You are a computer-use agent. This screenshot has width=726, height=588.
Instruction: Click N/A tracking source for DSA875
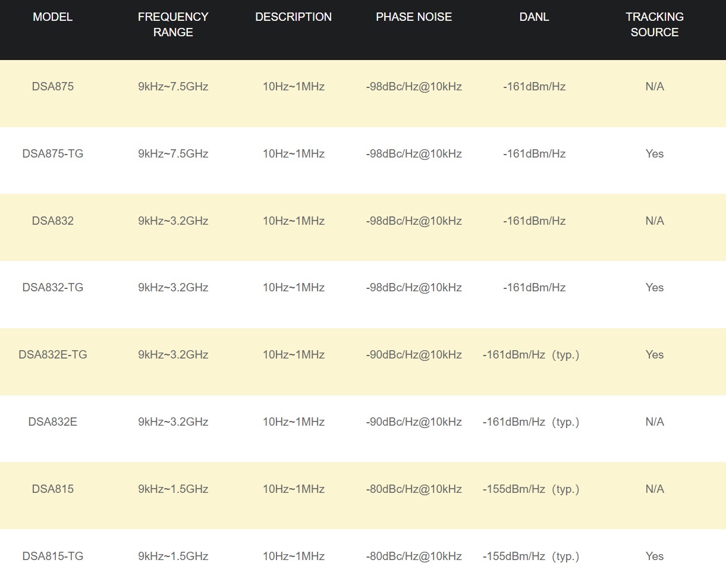coord(655,87)
